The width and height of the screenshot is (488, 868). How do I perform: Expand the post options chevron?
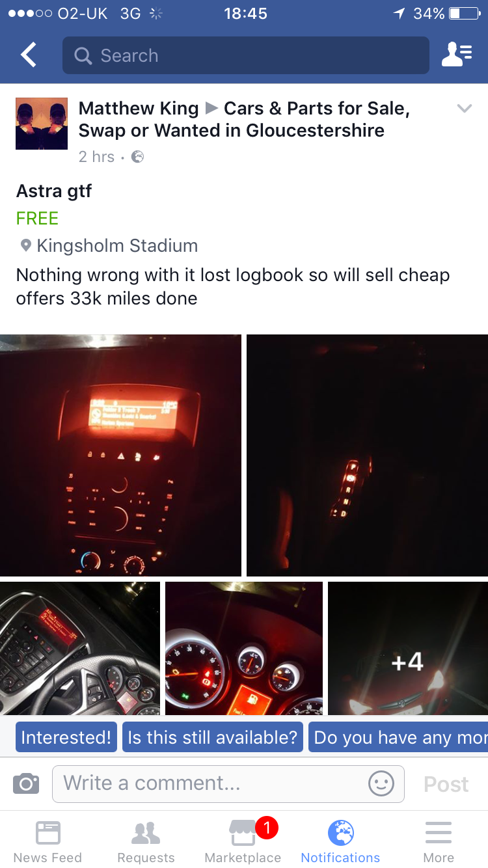click(x=464, y=109)
